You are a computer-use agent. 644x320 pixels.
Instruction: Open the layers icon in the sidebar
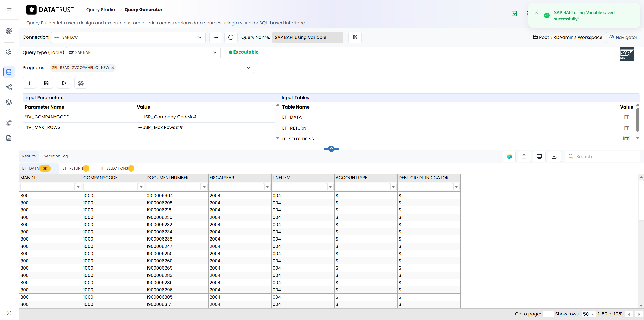tap(9, 102)
